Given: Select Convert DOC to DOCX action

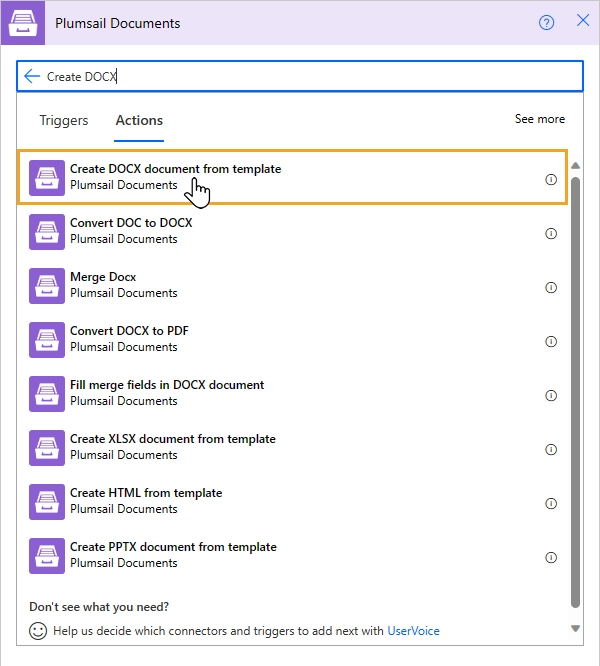Looking at the screenshot, I should tap(292, 231).
